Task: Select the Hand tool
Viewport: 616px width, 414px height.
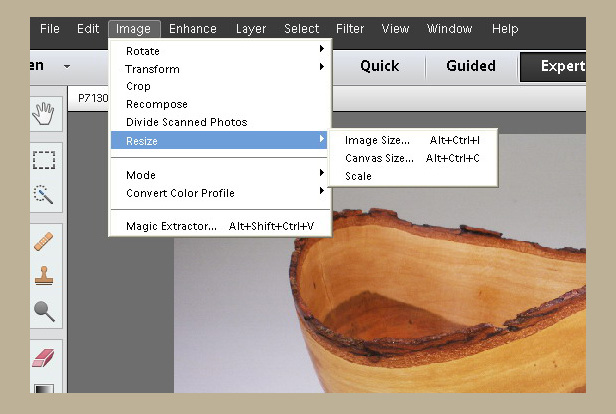Action: coord(43,114)
